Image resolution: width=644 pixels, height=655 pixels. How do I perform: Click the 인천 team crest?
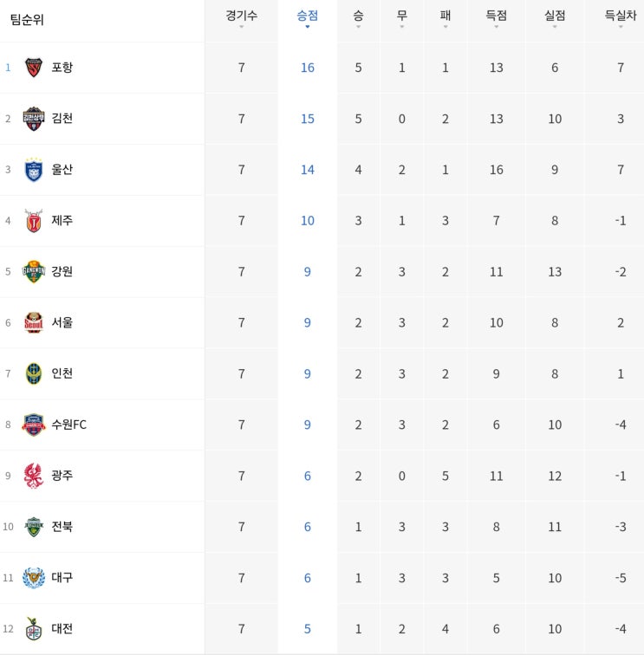(34, 373)
